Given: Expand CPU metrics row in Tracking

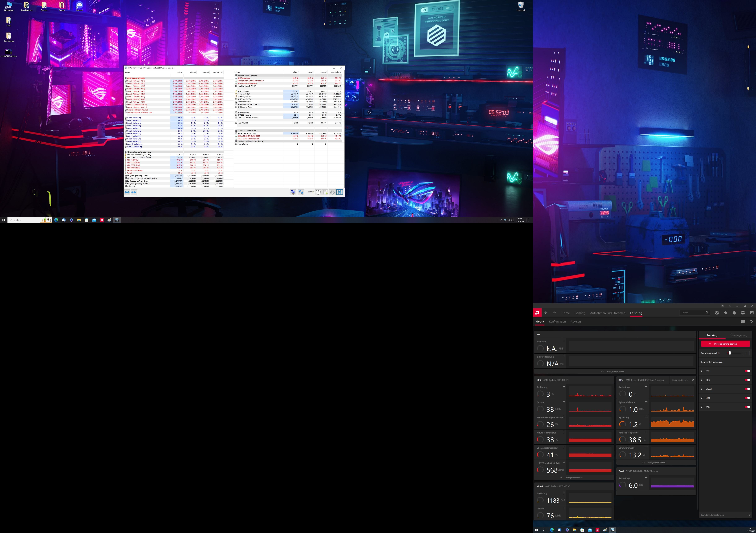Looking at the screenshot, I should click(702, 398).
